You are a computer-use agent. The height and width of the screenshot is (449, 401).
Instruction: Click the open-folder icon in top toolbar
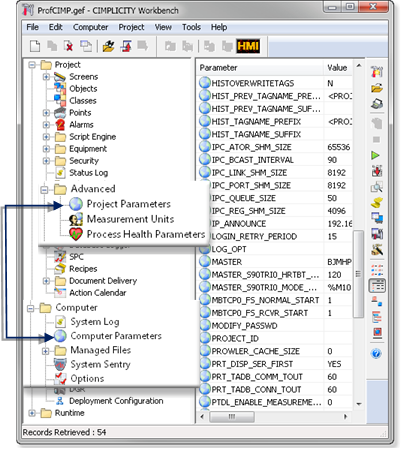[108, 46]
